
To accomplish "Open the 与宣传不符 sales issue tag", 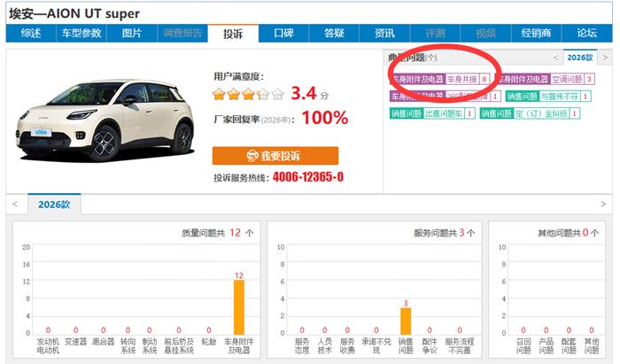I will coord(548,96).
